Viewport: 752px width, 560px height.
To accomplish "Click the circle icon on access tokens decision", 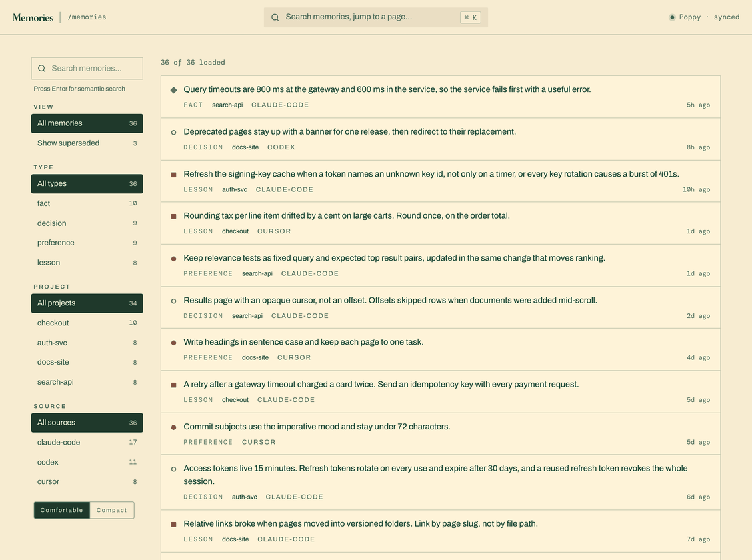I will coord(173,469).
